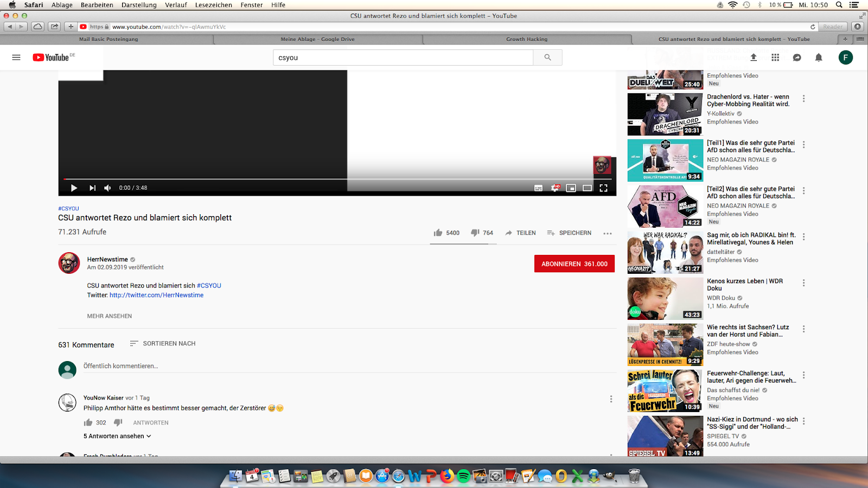868x488 pixels.
Task: Click the video progress bar
Action: [337, 179]
